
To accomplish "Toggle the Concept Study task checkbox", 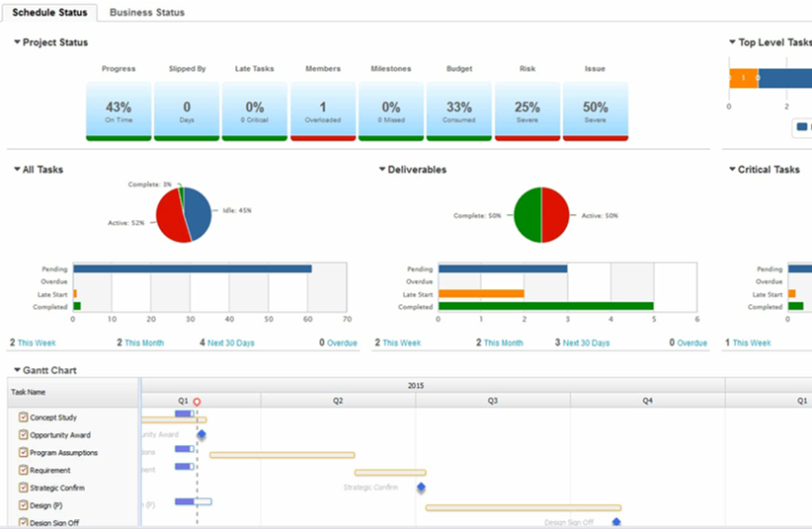I will click(x=24, y=417).
